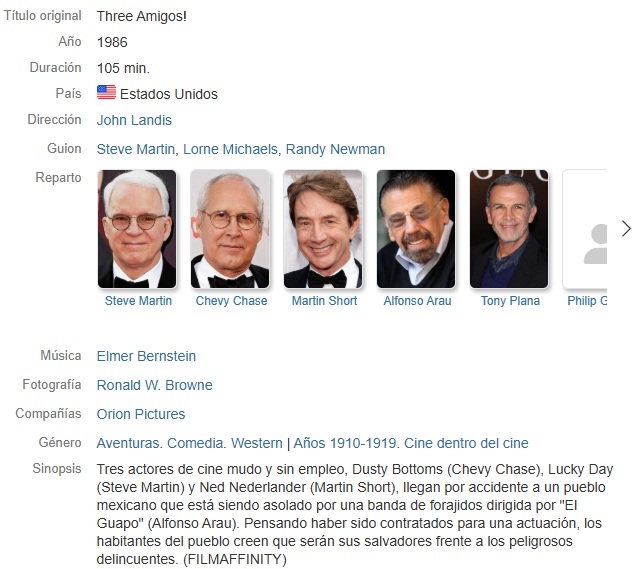Open the Cine dentro del cine link
632x569 pixels.
tap(466, 443)
